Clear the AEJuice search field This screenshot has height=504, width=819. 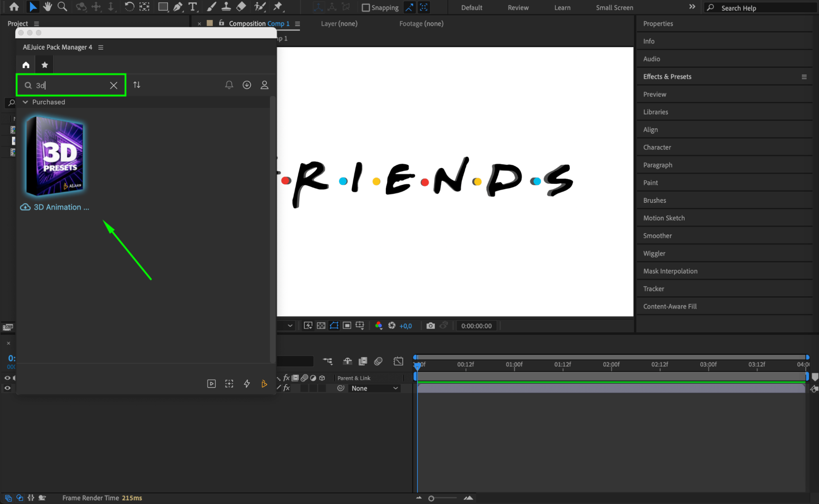click(x=113, y=85)
